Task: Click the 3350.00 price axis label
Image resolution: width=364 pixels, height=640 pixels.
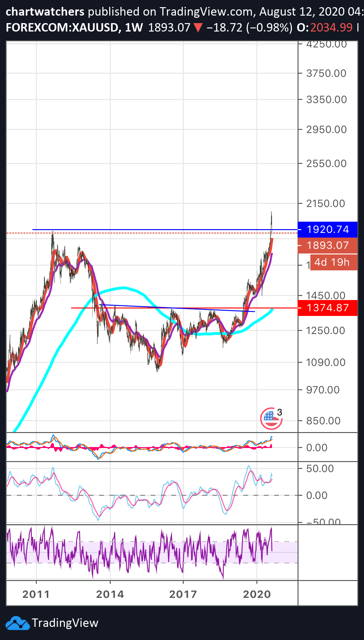Action: pos(327,100)
